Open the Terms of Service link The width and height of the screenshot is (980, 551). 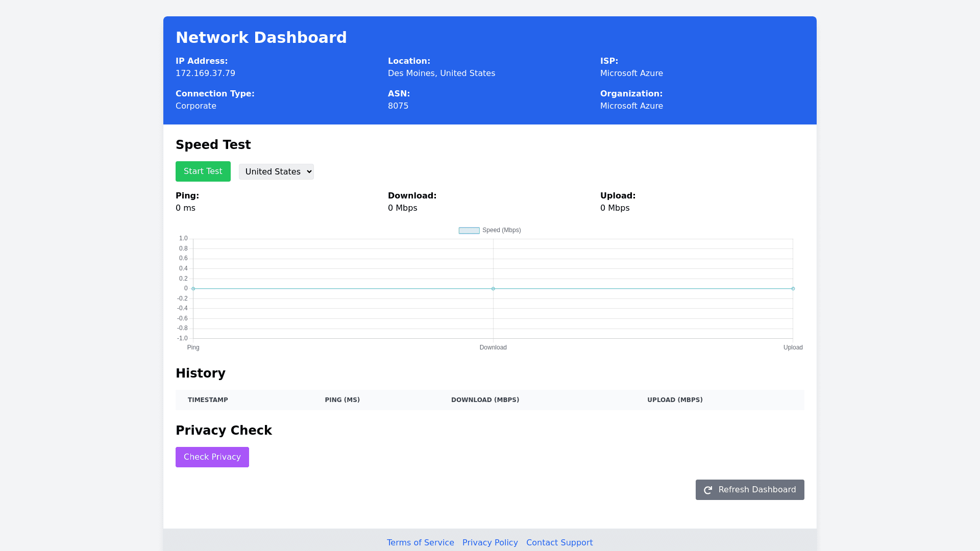420,543
